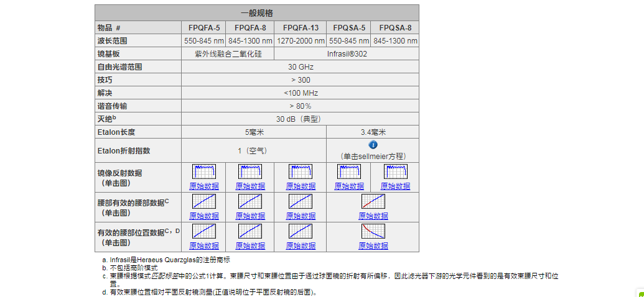This screenshot has width=644, height=297.
Task: Open the FPQSA-5 mirror reflection graph thumbnail
Action: 349,171
